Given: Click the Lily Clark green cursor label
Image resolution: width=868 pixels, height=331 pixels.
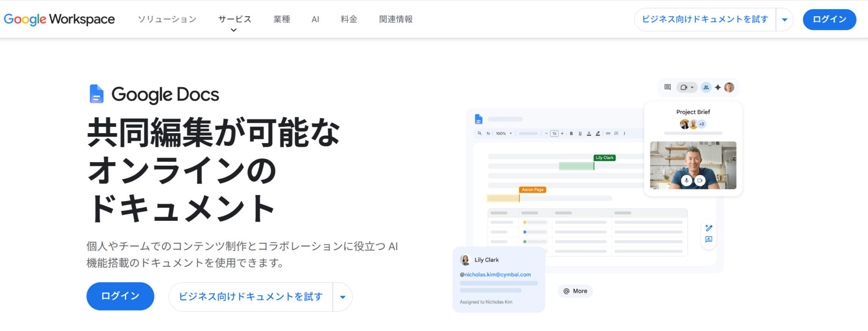Looking at the screenshot, I should pyautogui.click(x=604, y=158).
